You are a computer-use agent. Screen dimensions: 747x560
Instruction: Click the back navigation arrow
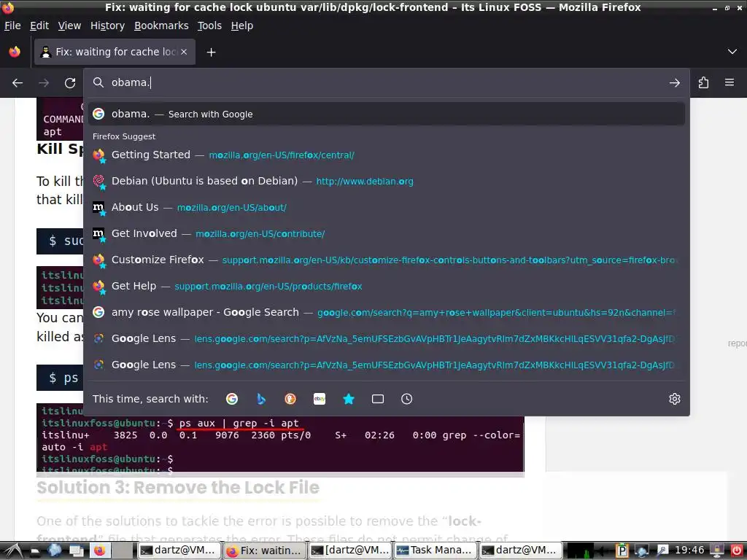[x=18, y=83]
